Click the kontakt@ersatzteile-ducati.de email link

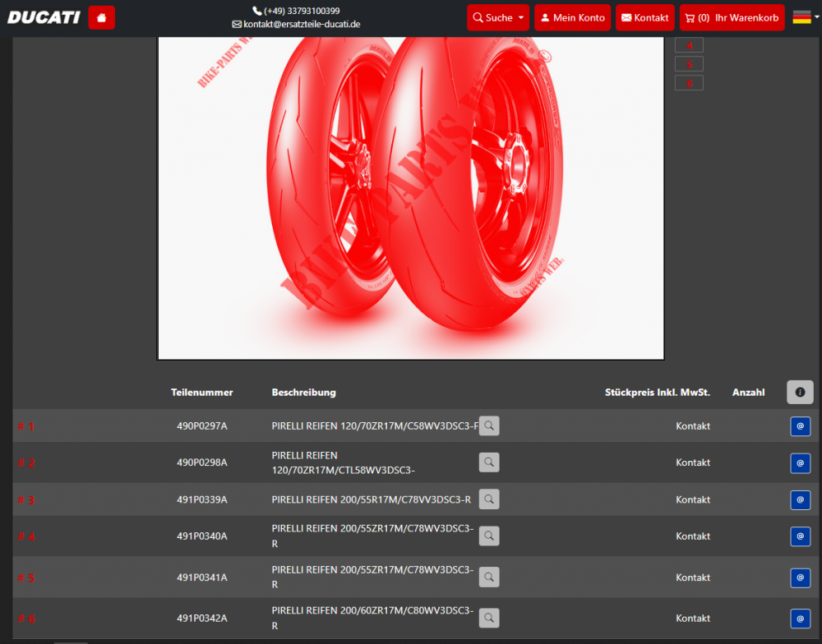point(301,25)
